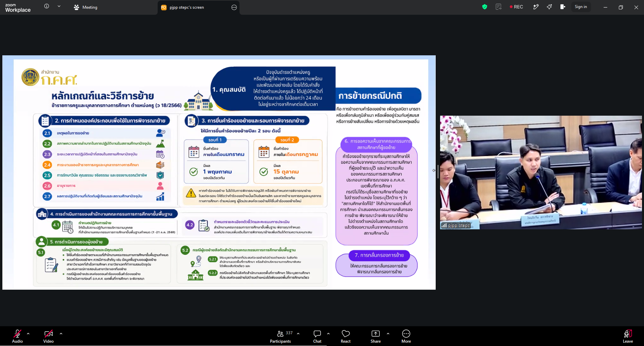Click the Sign in button
This screenshot has width=644, height=346.
pyautogui.click(x=581, y=7)
